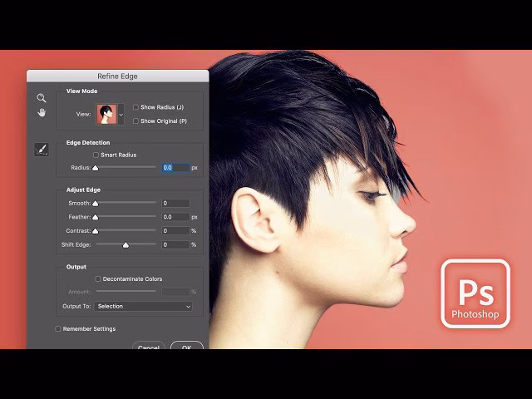Click the Radius px value field
The image size is (532, 399).
point(175,168)
